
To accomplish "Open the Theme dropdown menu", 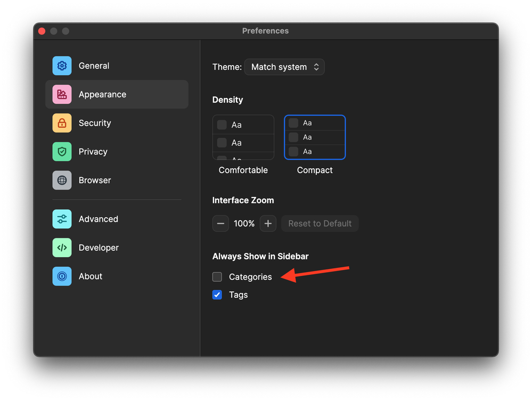I will point(284,67).
